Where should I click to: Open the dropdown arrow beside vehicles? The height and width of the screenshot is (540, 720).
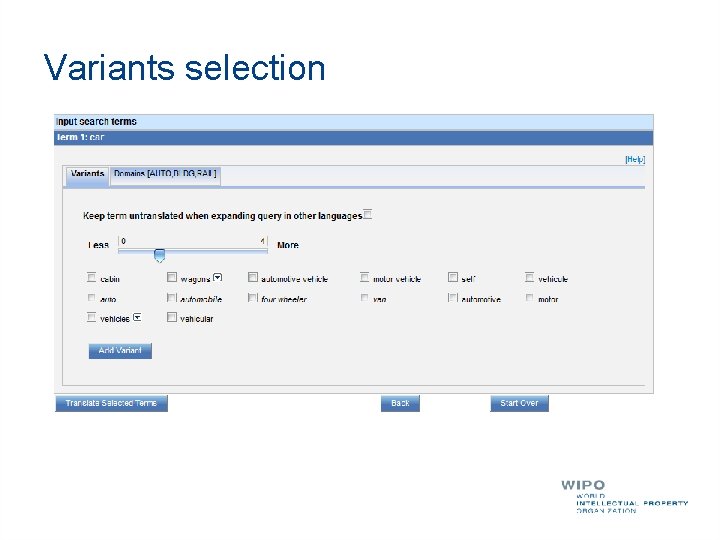click(137, 317)
